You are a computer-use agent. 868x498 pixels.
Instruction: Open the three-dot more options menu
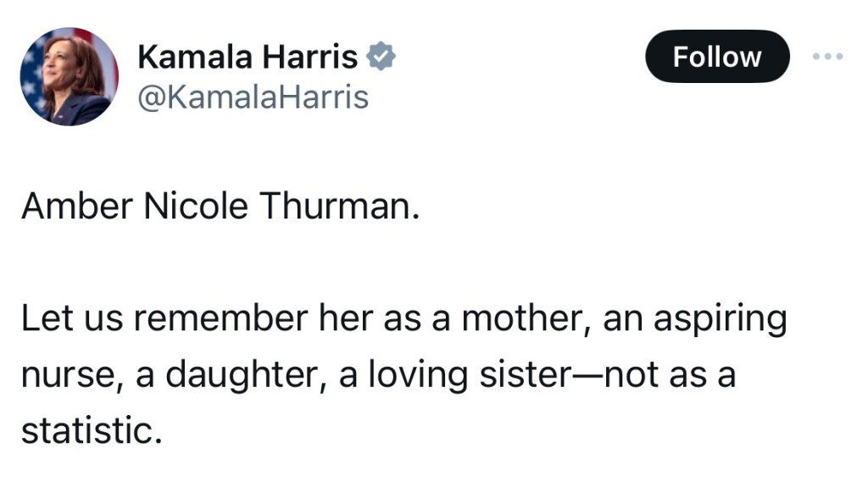click(827, 57)
